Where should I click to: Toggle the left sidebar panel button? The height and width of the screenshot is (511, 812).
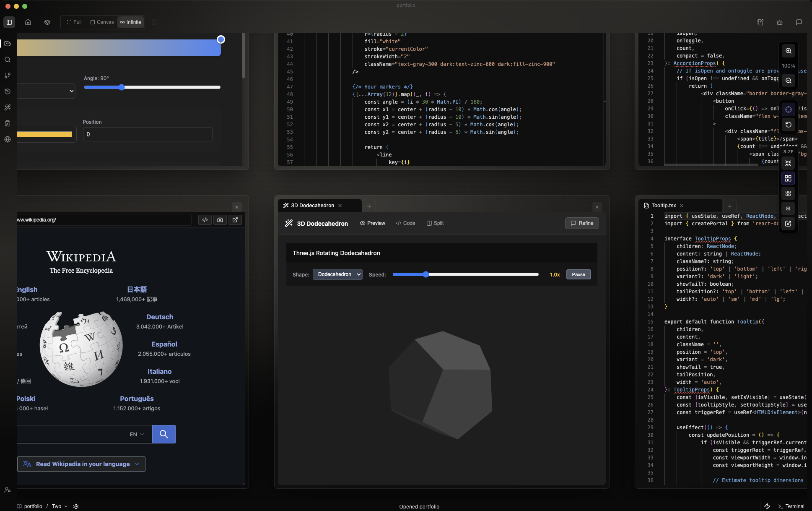click(x=9, y=22)
